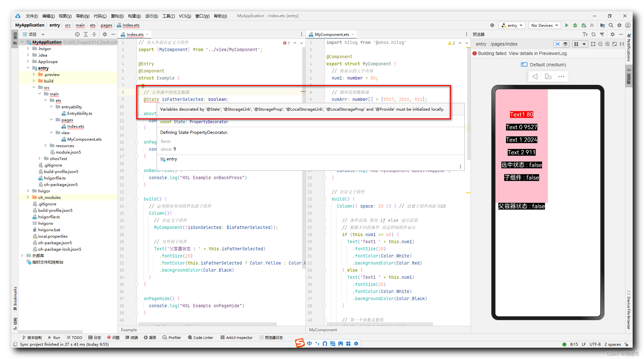This screenshot has height=359, width=644.
Task: Click the Debug bug icon in main toolbar
Action: [575, 25]
